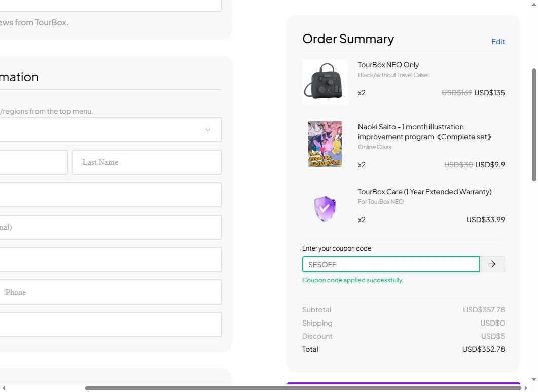The image size is (538, 392).
Task: Click the 'Enter your coupon code' label
Action: 337,248
